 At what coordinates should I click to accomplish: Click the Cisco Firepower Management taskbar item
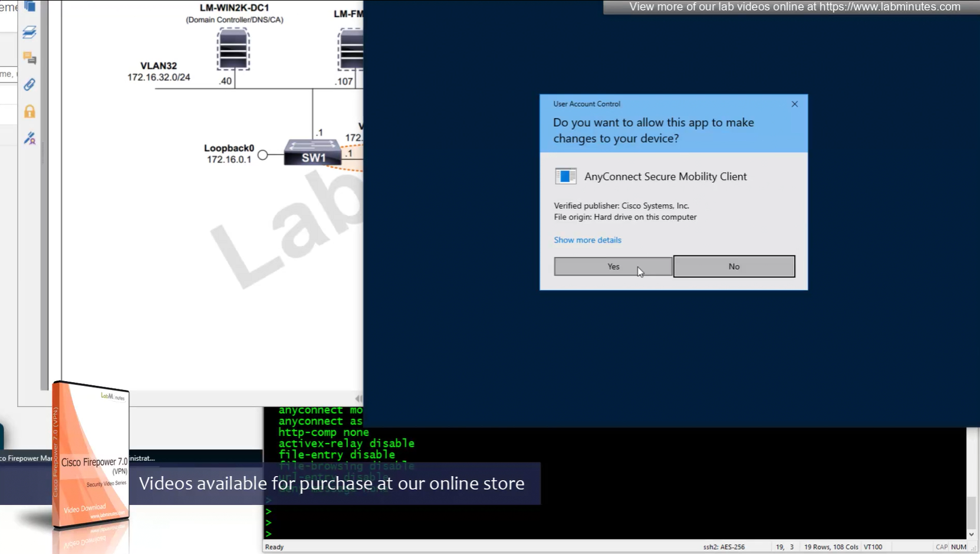27,458
